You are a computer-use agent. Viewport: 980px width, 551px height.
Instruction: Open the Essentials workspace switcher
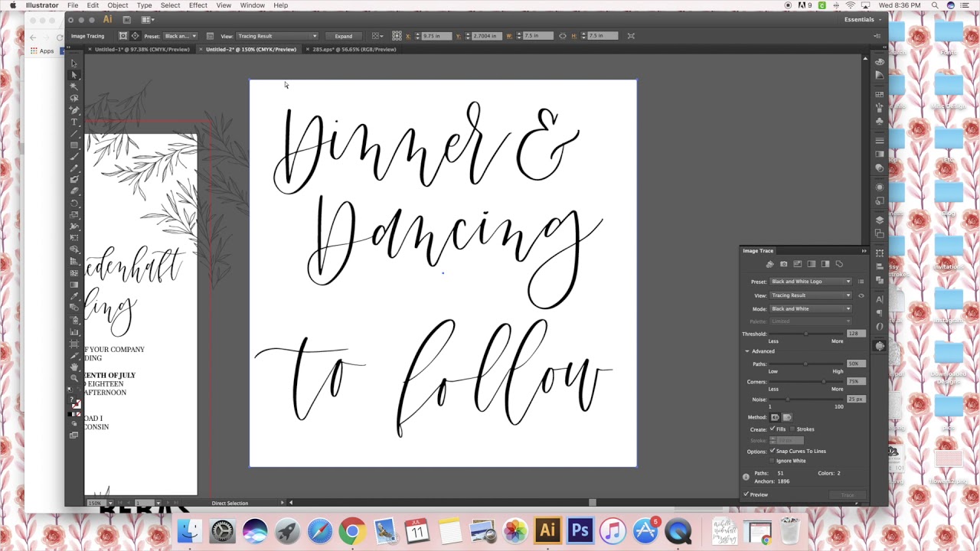click(862, 19)
